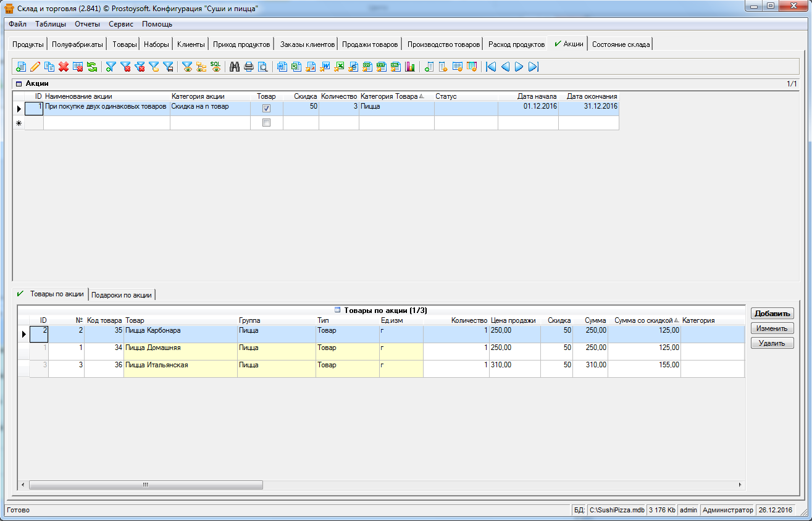Collapse the Акции table header icon
Image resolution: width=812 pixels, height=521 pixels.
(x=19, y=83)
